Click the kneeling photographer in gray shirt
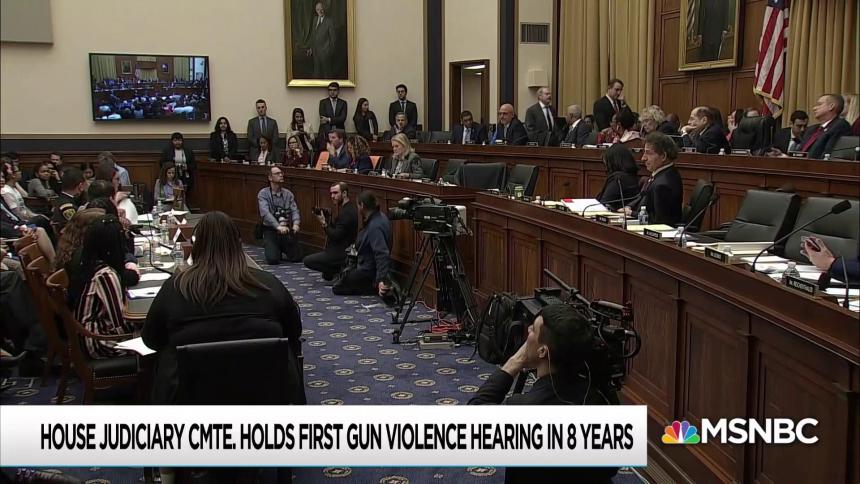The height and width of the screenshot is (484, 860). [x=277, y=211]
